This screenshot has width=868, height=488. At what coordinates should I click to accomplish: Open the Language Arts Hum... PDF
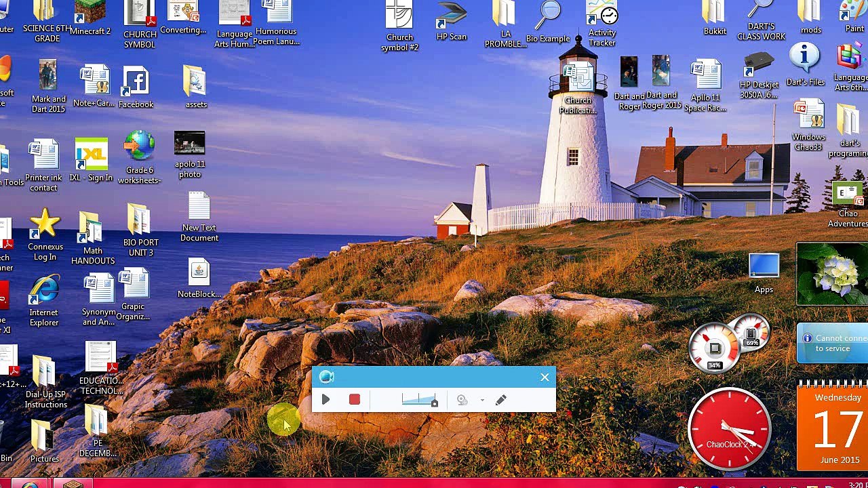[x=234, y=24]
